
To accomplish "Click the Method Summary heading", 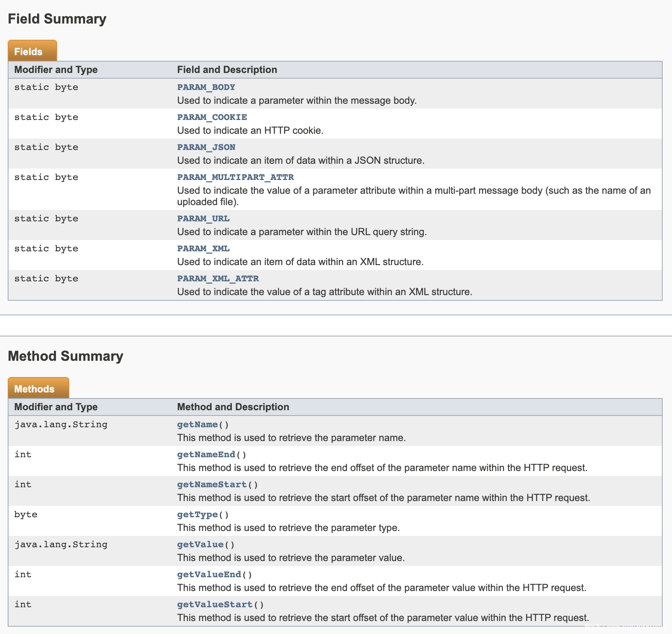I will pos(66,356).
